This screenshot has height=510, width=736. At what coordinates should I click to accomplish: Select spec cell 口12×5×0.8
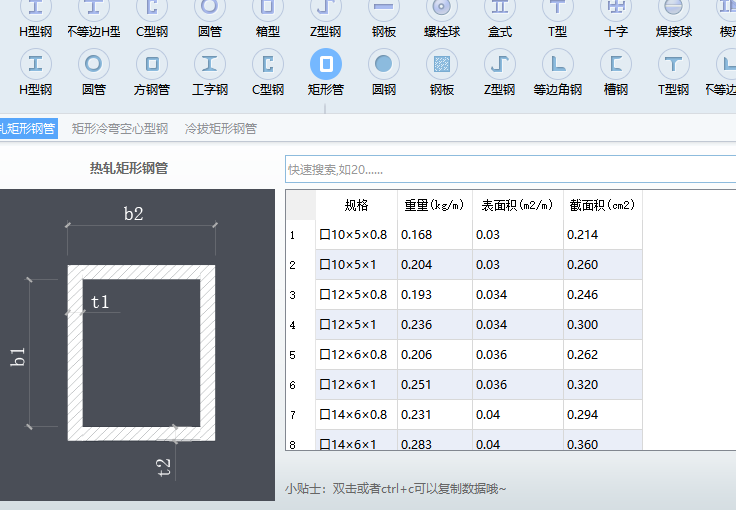click(x=356, y=295)
